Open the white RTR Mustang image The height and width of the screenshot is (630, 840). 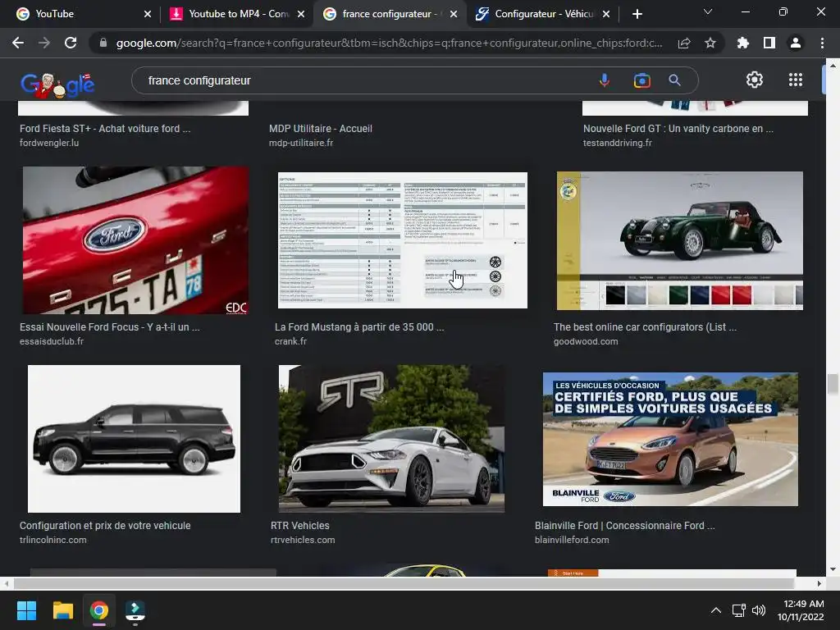pos(391,439)
